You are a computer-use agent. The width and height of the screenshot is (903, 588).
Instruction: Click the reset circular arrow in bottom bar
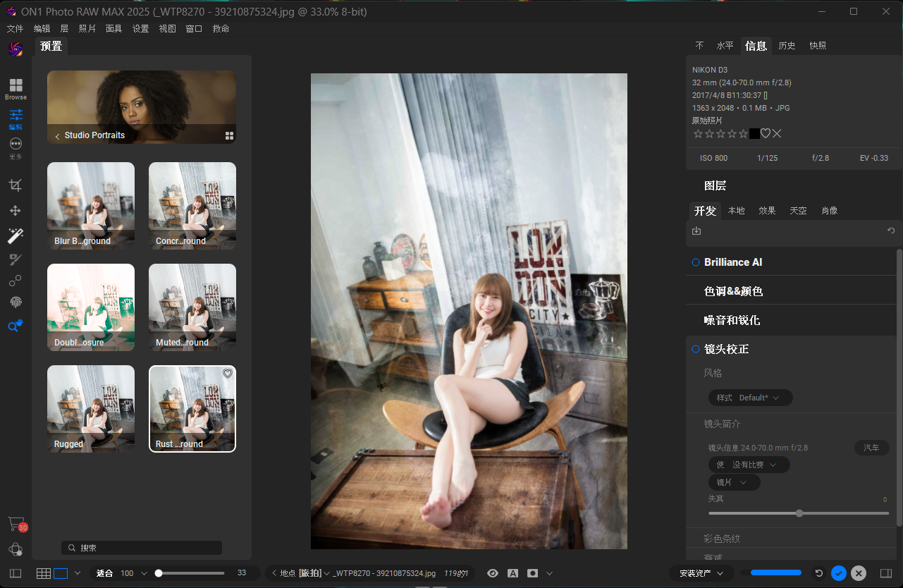pos(818,573)
